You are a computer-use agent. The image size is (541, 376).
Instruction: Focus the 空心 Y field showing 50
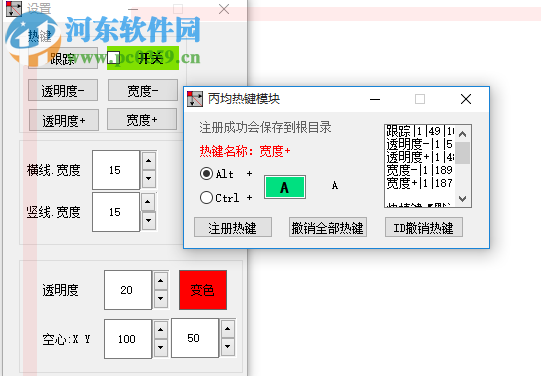coord(195,338)
